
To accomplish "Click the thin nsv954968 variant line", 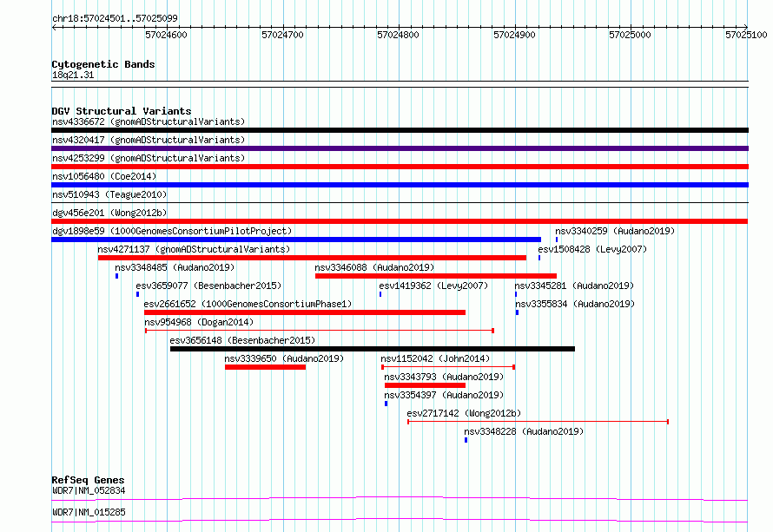I will [x=320, y=331].
